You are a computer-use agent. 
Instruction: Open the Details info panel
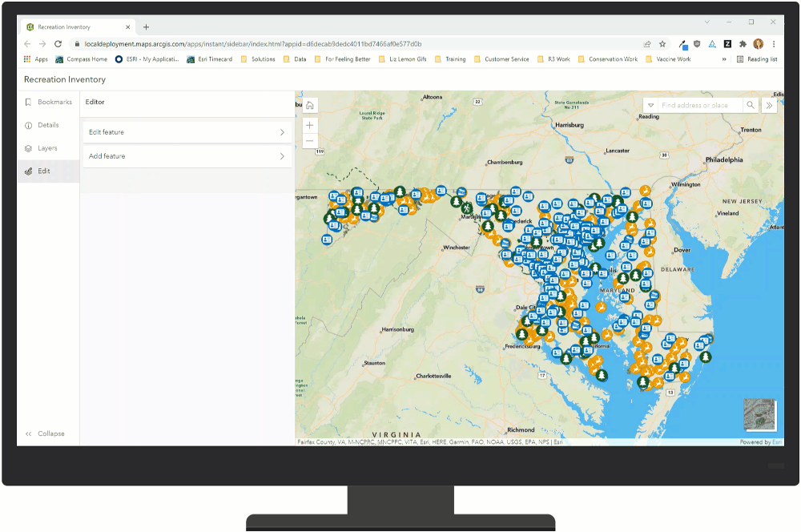click(x=30, y=125)
